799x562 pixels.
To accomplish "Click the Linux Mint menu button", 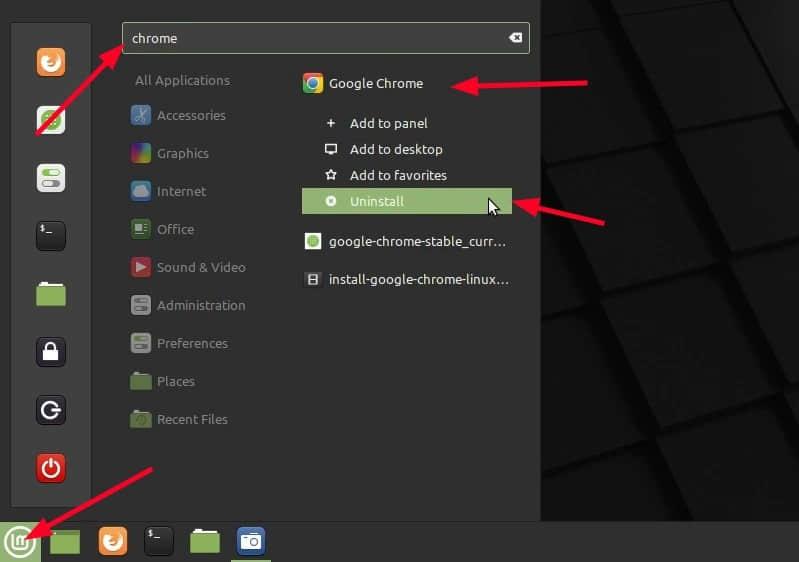I will (x=20, y=542).
